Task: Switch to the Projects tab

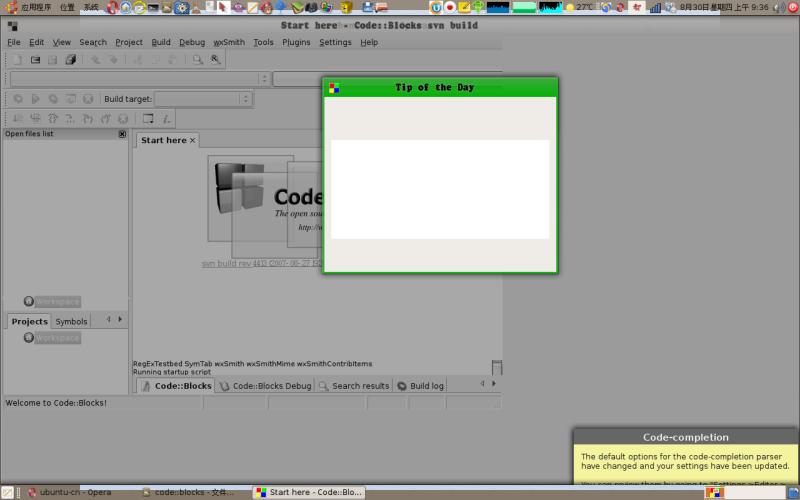Action: (x=29, y=321)
